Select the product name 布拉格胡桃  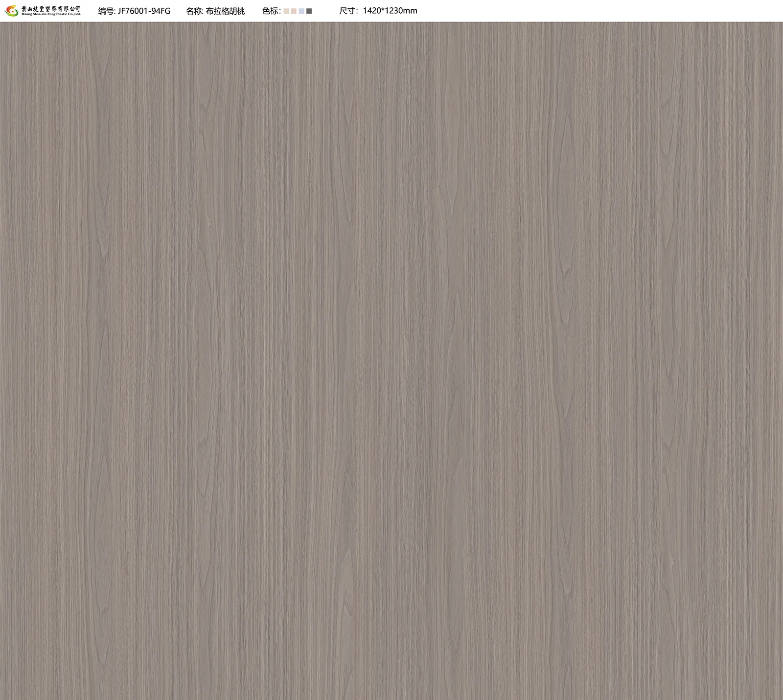[x=225, y=11]
